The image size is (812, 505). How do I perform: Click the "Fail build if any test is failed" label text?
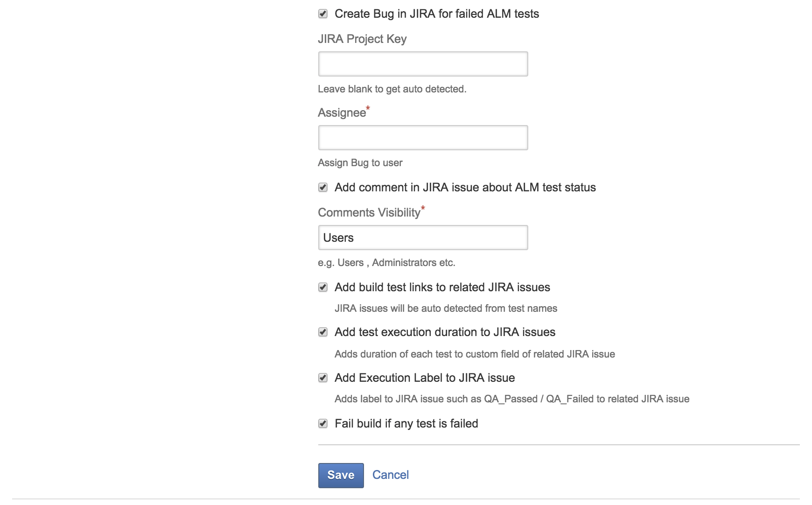tap(406, 424)
